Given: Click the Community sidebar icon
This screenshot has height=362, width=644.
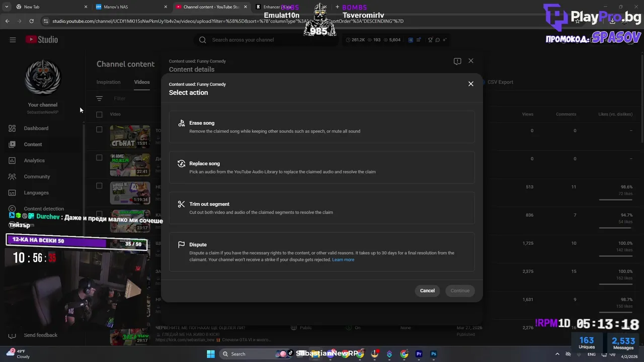Looking at the screenshot, I should (x=12, y=176).
